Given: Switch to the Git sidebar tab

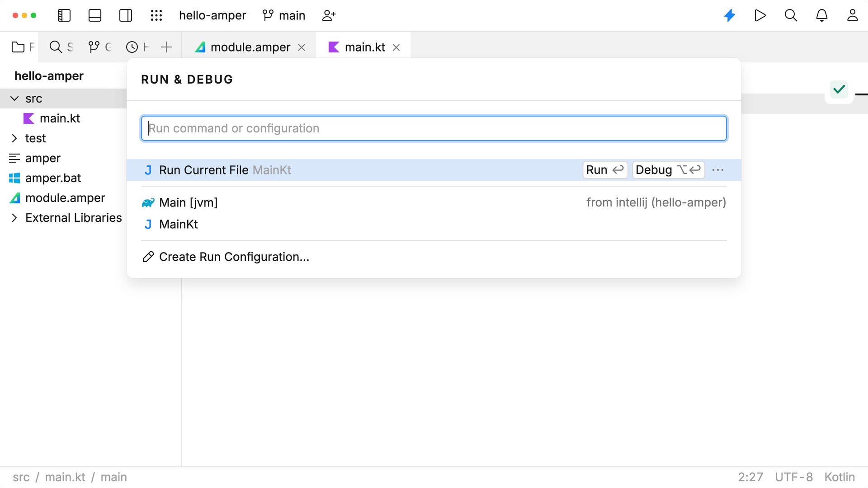Looking at the screenshot, I should coord(99,47).
